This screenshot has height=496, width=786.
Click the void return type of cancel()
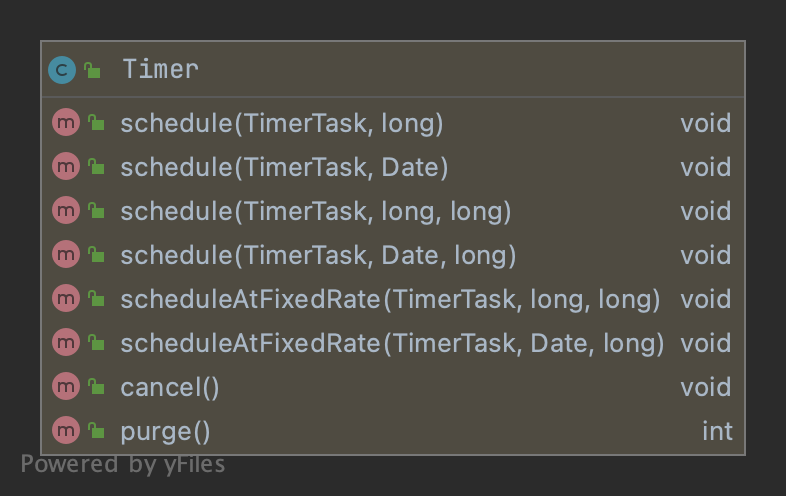coord(705,387)
